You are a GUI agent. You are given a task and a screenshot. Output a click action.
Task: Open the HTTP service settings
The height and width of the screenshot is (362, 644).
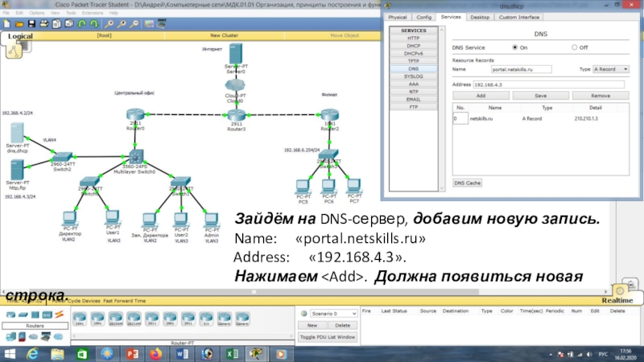click(x=413, y=38)
